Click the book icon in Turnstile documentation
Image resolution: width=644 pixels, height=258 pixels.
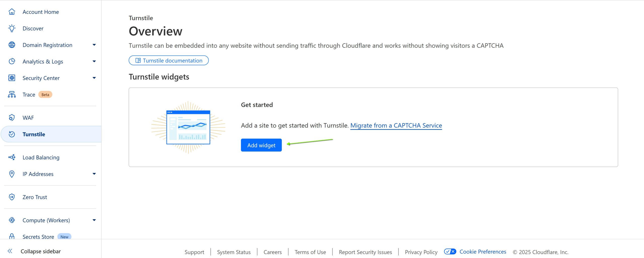pos(138,61)
